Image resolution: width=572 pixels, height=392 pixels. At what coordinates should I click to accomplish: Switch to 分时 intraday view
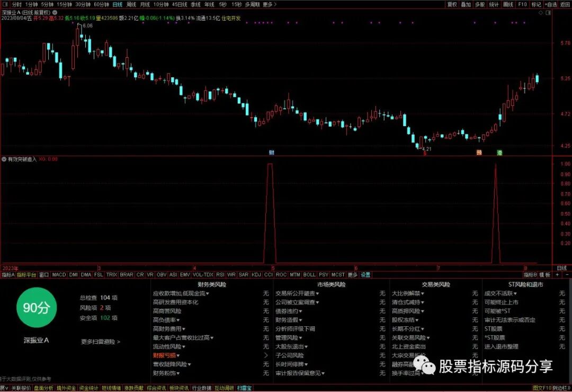pyautogui.click(x=16, y=4)
